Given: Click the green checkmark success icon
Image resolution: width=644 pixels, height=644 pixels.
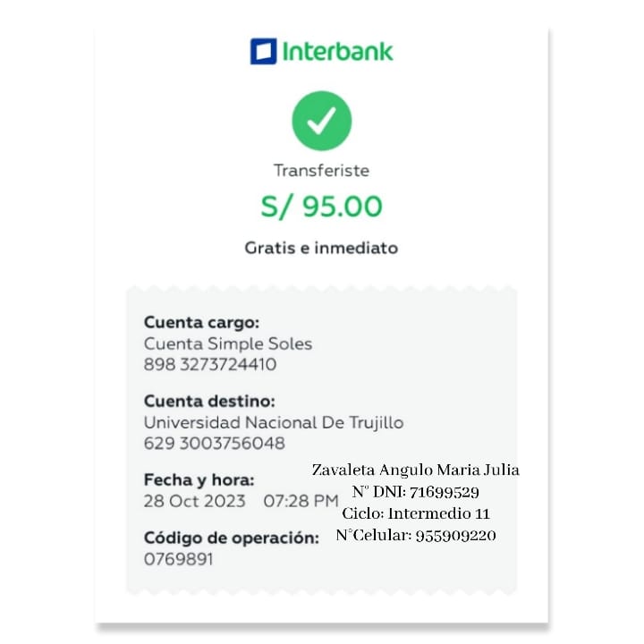Looking at the screenshot, I should pyautogui.click(x=322, y=121).
